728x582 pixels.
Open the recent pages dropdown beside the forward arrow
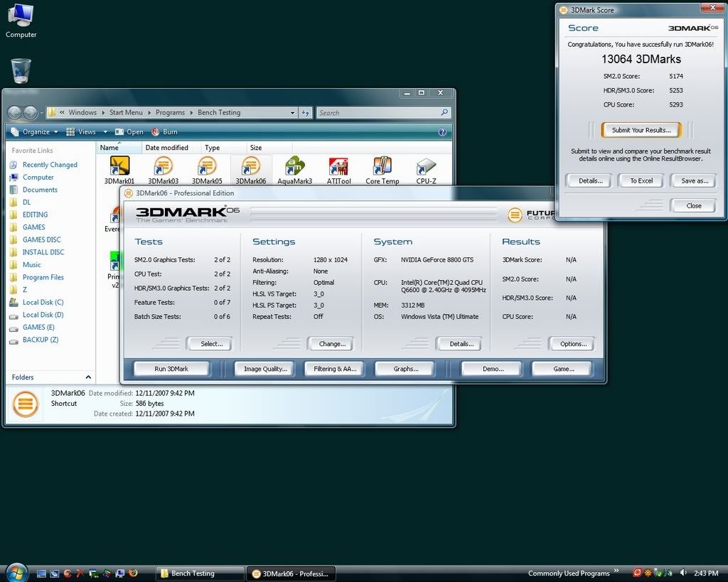pyautogui.click(x=42, y=112)
